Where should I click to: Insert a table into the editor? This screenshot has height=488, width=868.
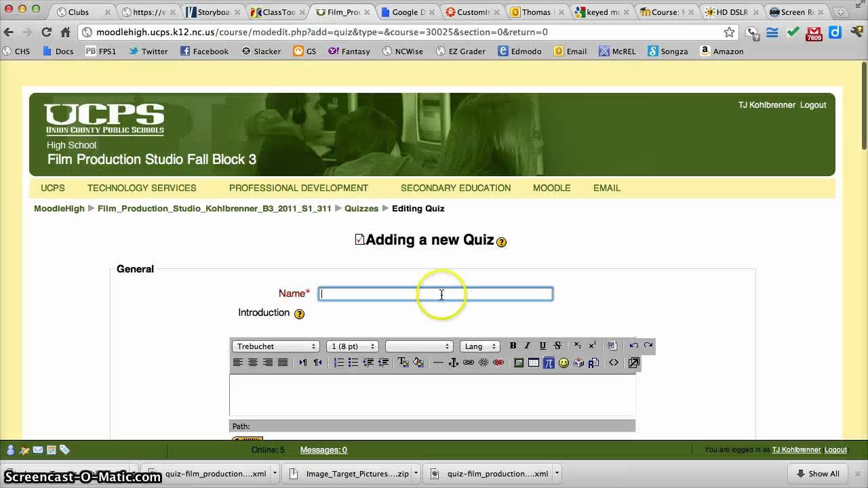(534, 363)
